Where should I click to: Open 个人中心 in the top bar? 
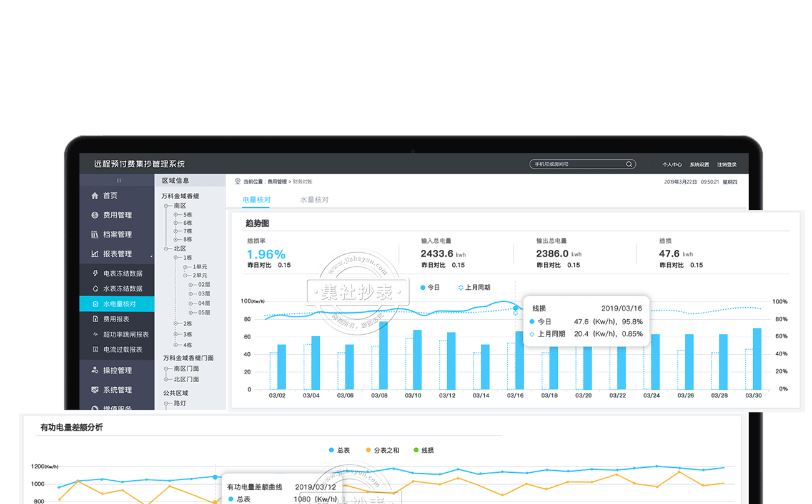[671, 165]
